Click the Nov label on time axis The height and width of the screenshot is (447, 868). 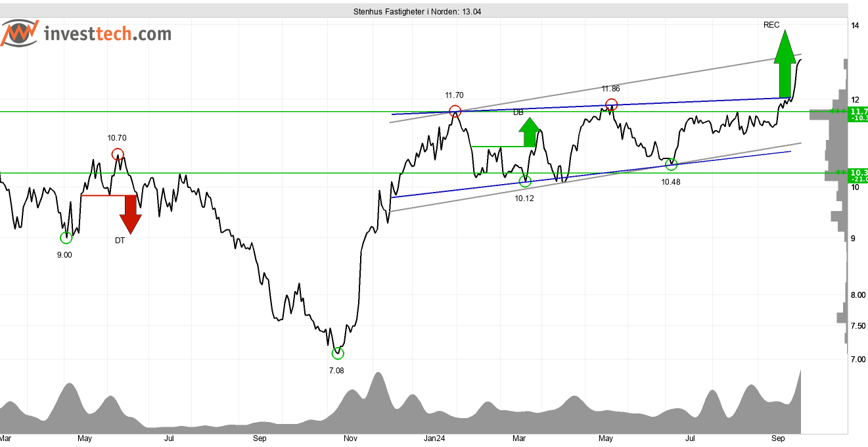point(350,438)
